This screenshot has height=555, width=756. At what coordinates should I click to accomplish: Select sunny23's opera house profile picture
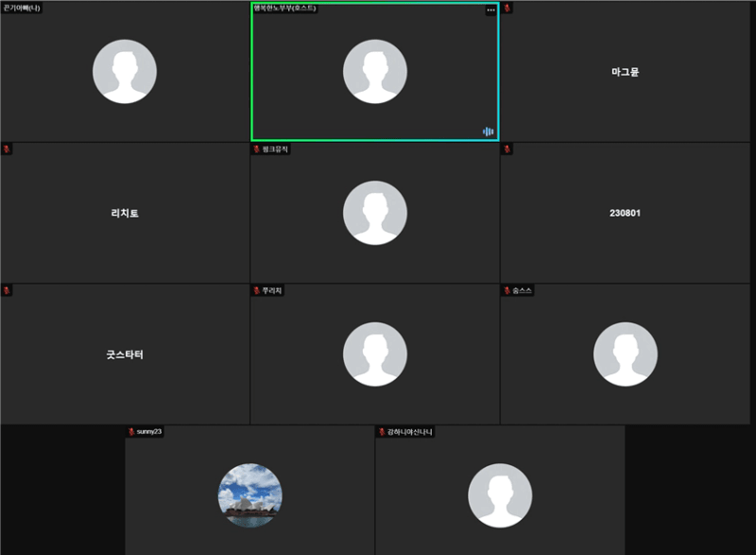click(x=249, y=495)
